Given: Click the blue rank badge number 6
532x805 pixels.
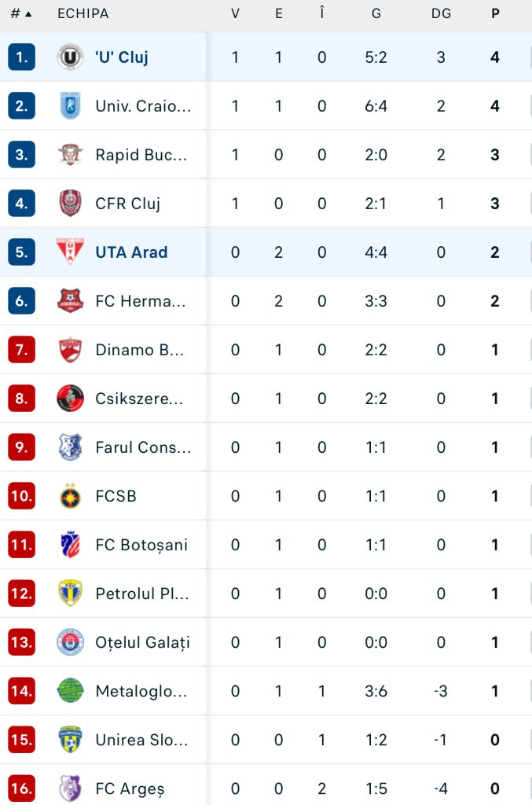Looking at the screenshot, I should click(x=21, y=301).
